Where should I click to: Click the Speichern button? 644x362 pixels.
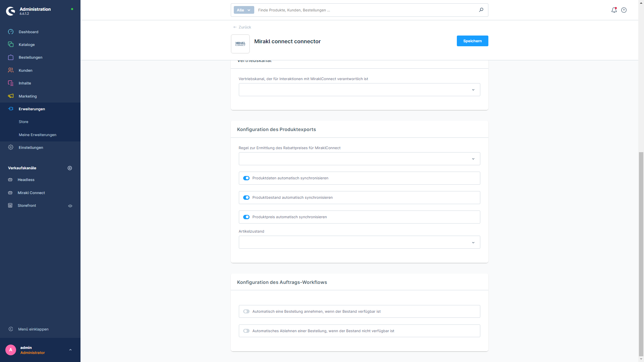point(472,41)
